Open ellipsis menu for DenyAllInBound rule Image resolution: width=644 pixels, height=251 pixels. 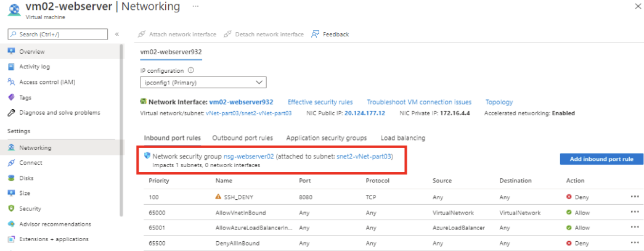click(635, 243)
